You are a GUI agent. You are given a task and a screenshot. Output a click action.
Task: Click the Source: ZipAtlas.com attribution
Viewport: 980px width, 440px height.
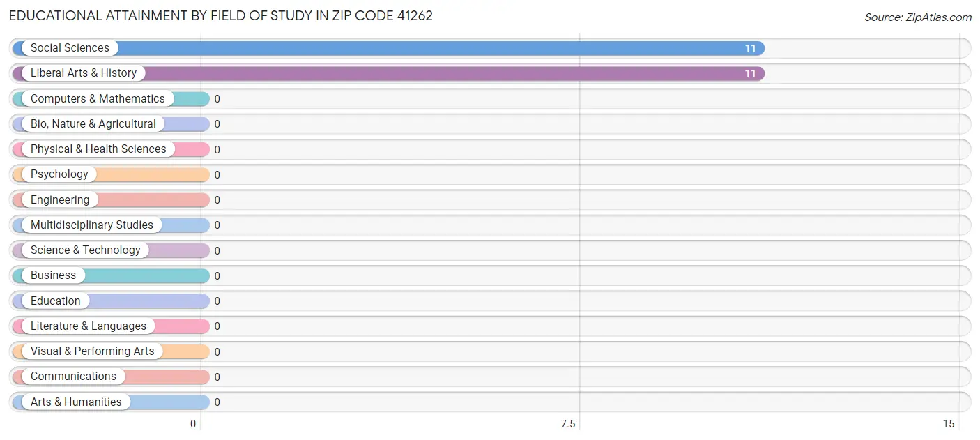click(x=918, y=17)
